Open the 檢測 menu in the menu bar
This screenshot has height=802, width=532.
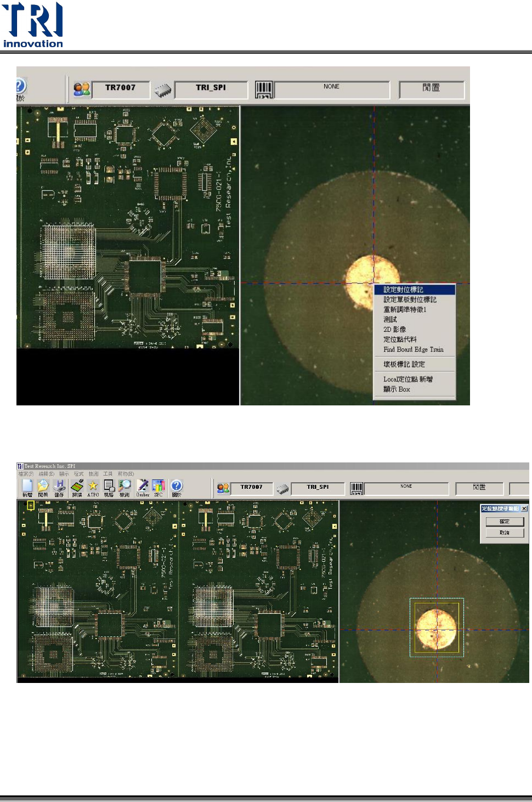pyautogui.click(x=93, y=474)
